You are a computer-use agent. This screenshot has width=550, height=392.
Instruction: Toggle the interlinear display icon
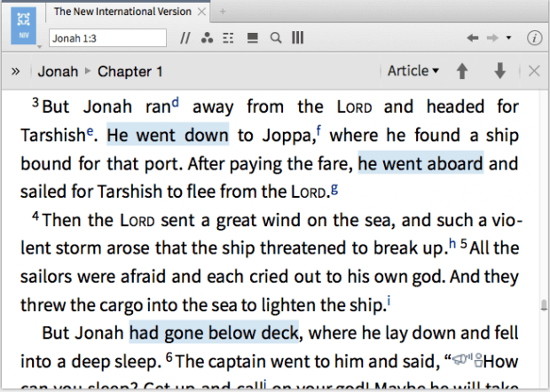pyautogui.click(x=230, y=38)
